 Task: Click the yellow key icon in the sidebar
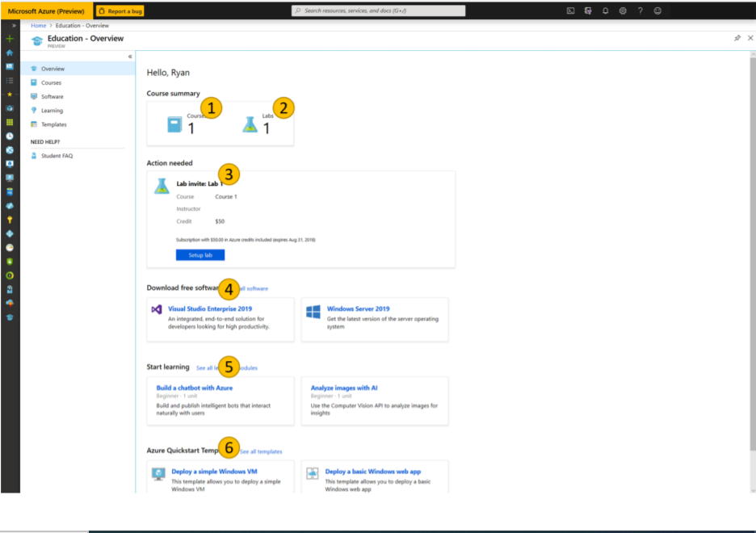(x=10, y=220)
